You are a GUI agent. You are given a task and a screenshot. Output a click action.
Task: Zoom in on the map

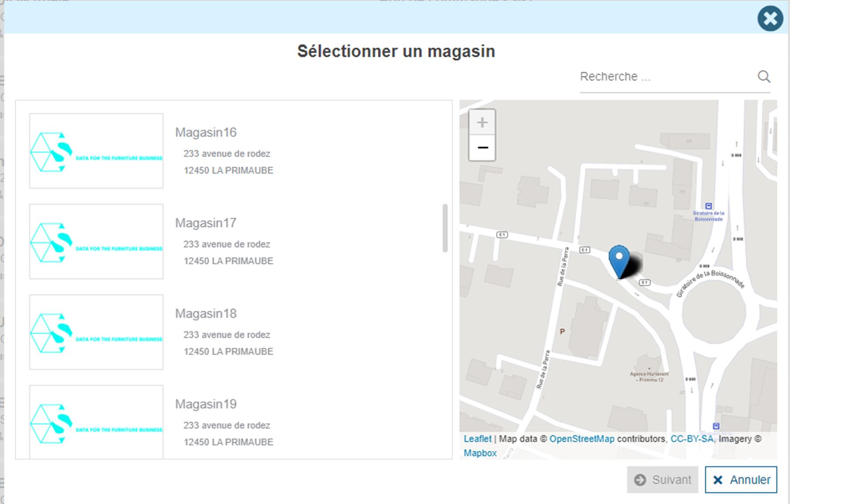(482, 122)
